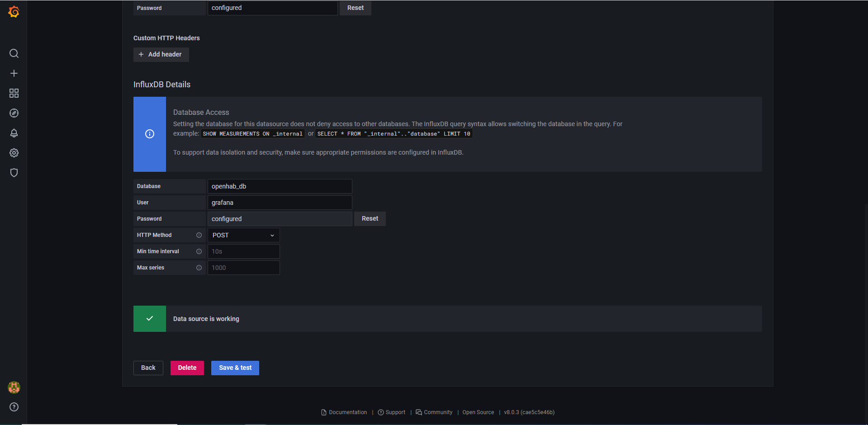Click the 'Custom HTTP Headers' heading
Screen dimensions: 868x425
tap(166, 38)
